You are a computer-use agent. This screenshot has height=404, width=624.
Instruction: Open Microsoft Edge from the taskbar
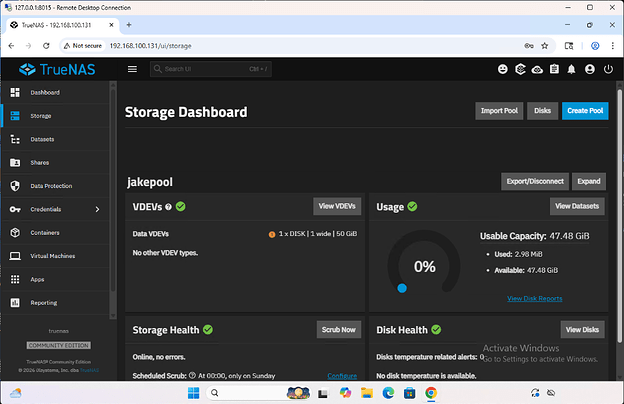(388, 393)
